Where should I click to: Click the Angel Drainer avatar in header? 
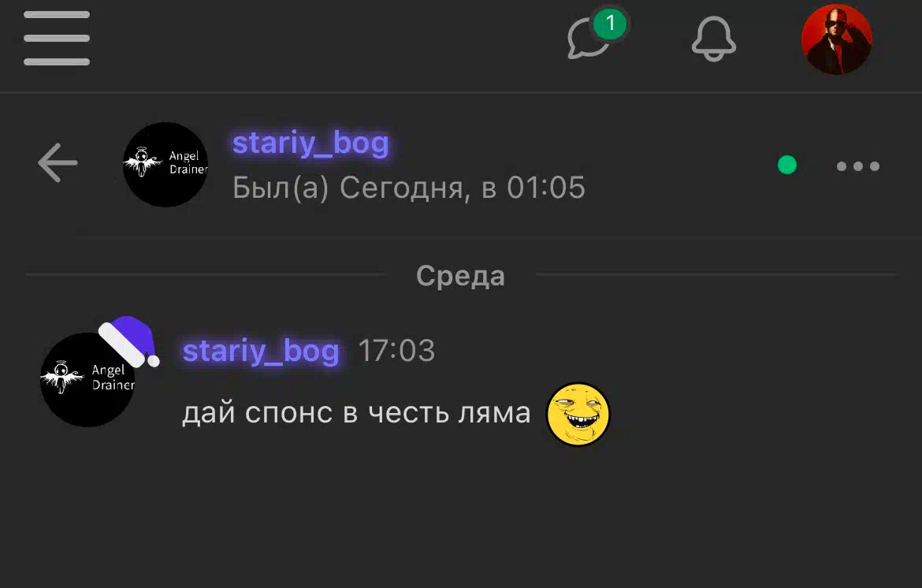[x=165, y=165]
